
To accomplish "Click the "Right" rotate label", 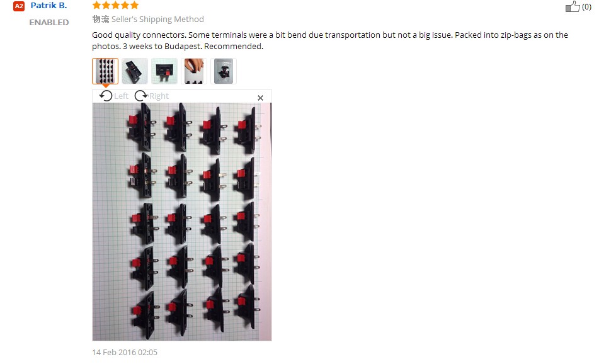I will click(x=159, y=96).
